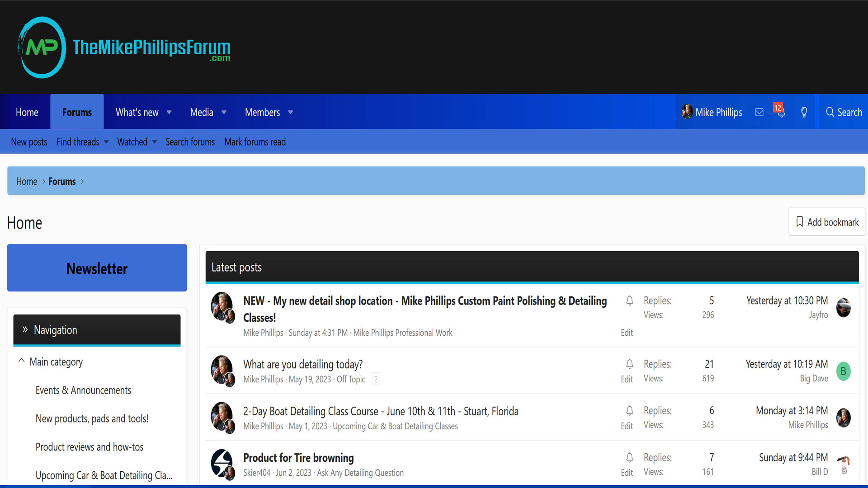
Task: Click Search forums link
Action: [x=190, y=142]
